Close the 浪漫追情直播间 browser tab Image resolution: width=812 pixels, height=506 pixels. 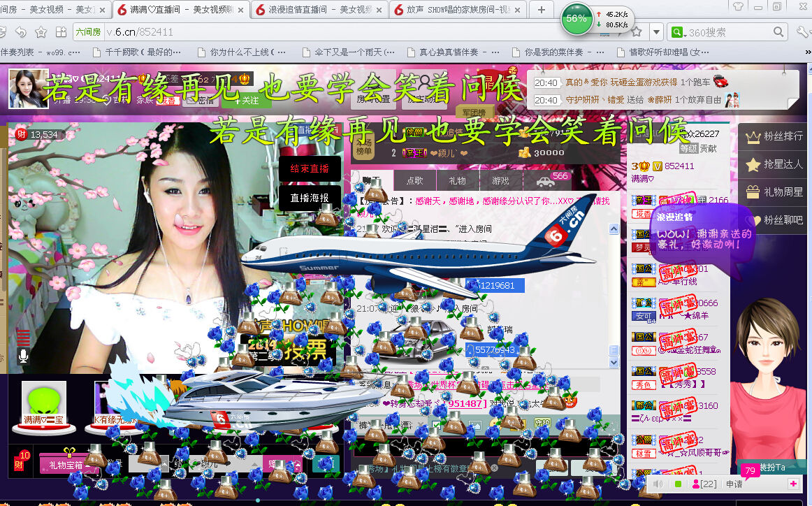tap(379, 10)
